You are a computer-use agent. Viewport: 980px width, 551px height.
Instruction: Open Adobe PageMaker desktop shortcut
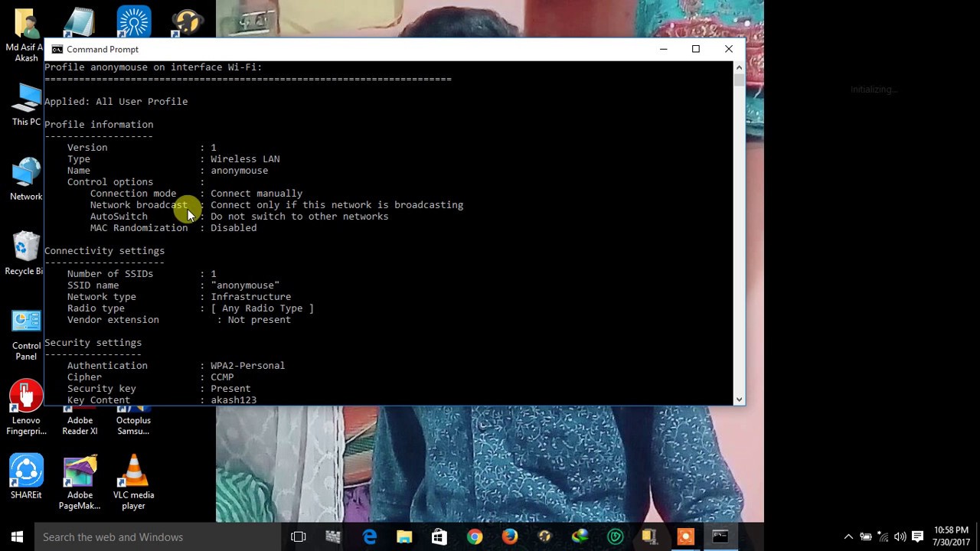coord(80,483)
